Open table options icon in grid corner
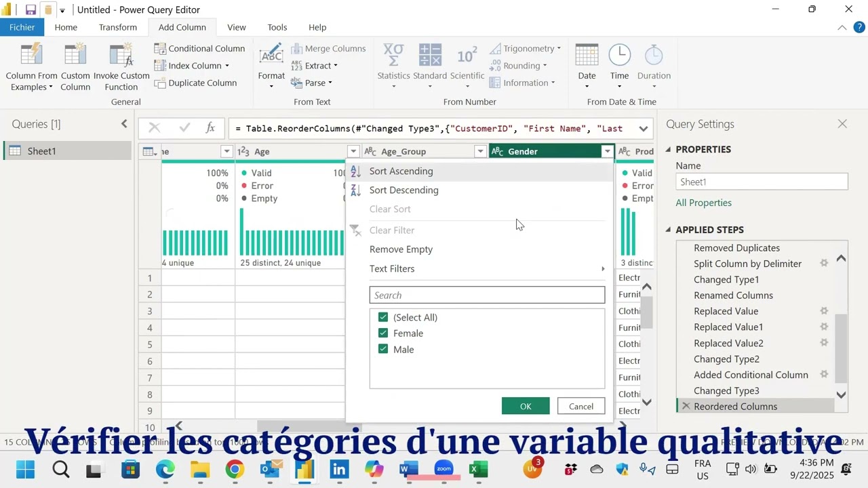Screen dimensions: 868x488 coord(150,152)
